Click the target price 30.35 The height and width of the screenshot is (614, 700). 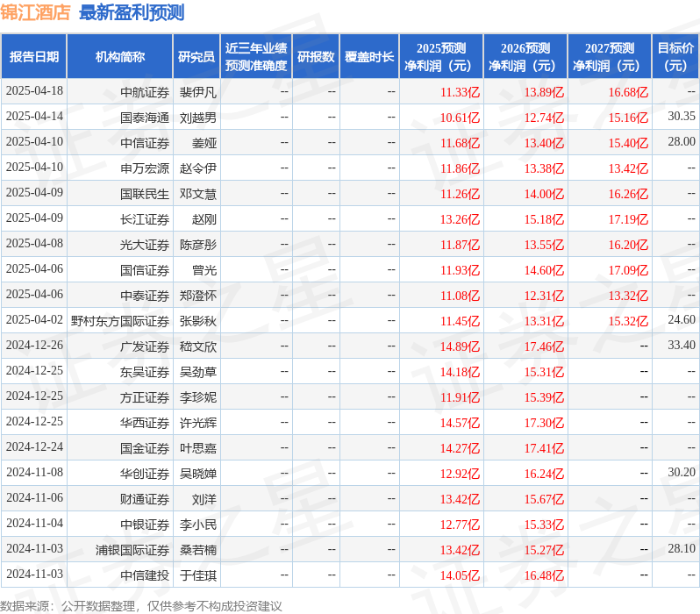point(682,116)
